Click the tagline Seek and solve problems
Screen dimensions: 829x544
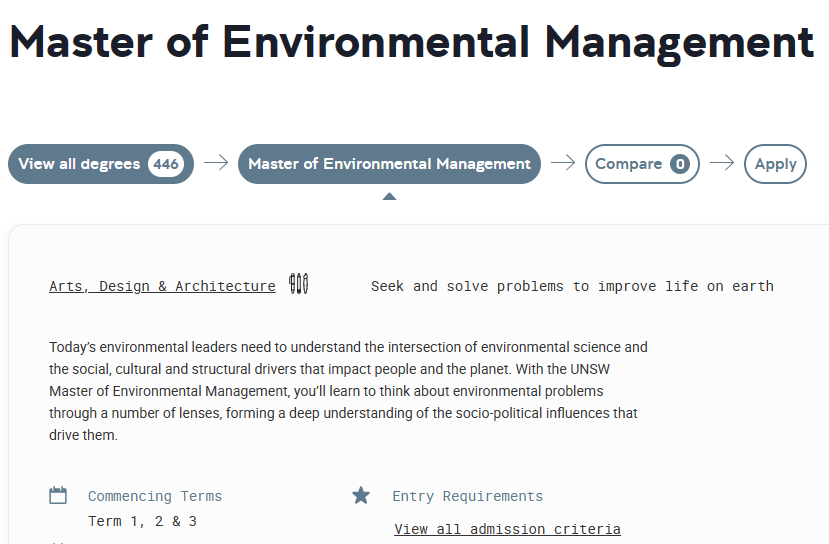pos(572,286)
